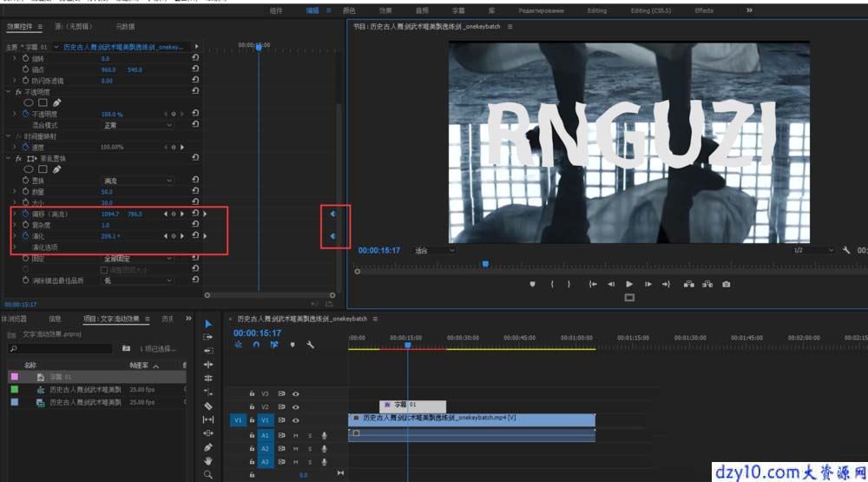
Task: Open Blend Mode (混合模式) dropdown
Action: point(137,125)
